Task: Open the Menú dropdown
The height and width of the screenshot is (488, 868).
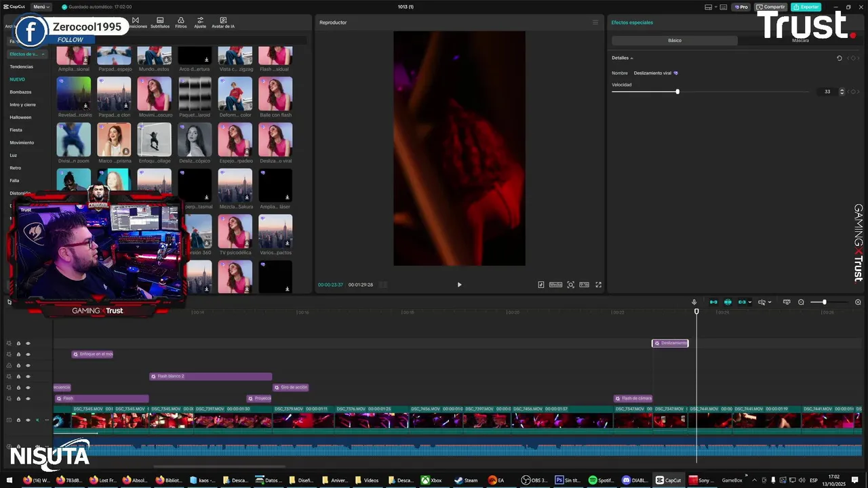Action: [x=41, y=7]
